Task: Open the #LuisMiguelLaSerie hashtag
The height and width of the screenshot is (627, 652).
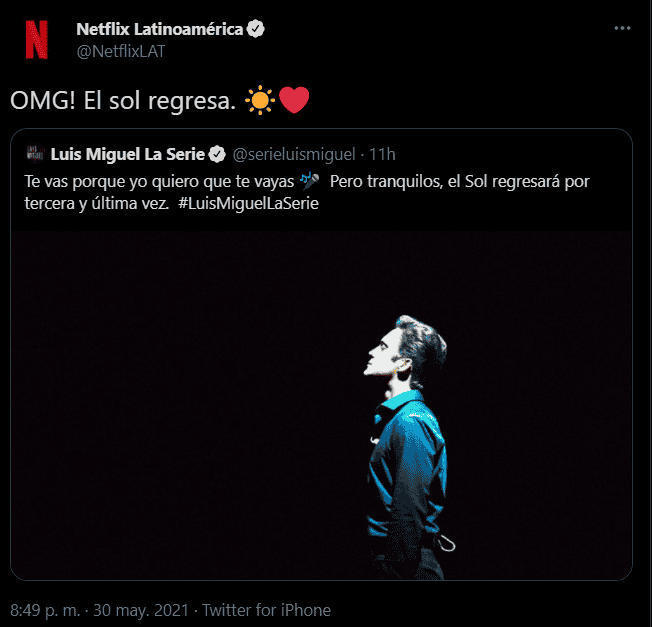Action: [244, 202]
